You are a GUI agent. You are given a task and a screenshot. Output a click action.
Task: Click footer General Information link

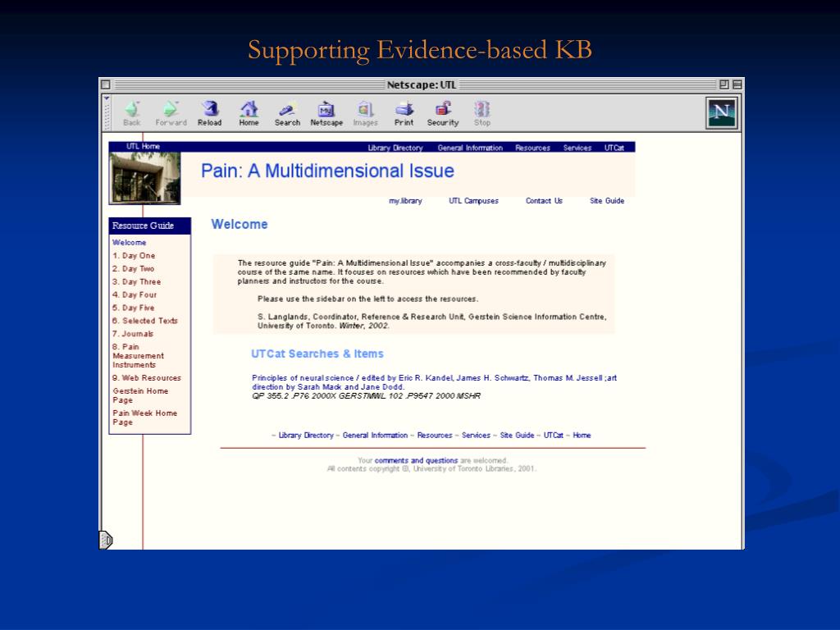(375, 436)
